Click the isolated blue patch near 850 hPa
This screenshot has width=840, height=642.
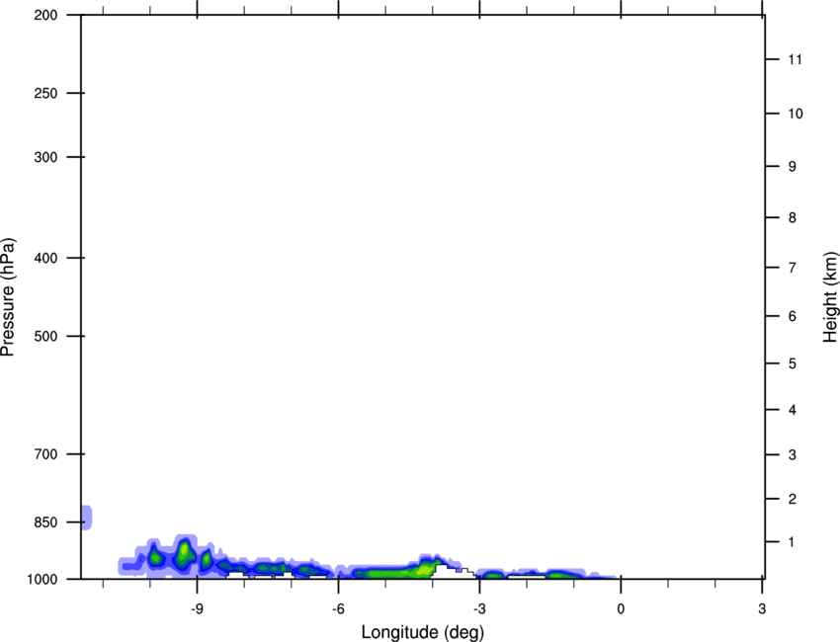pos(87,518)
